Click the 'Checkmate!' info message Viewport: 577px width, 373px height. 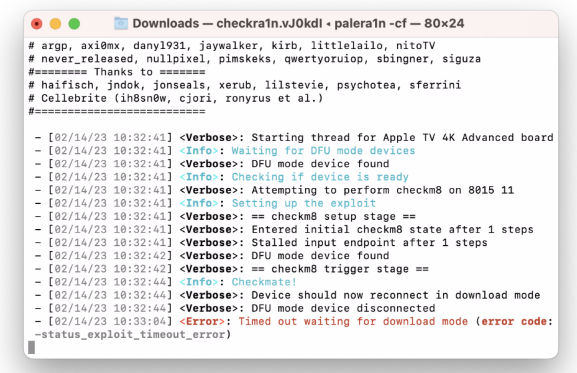click(x=264, y=282)
